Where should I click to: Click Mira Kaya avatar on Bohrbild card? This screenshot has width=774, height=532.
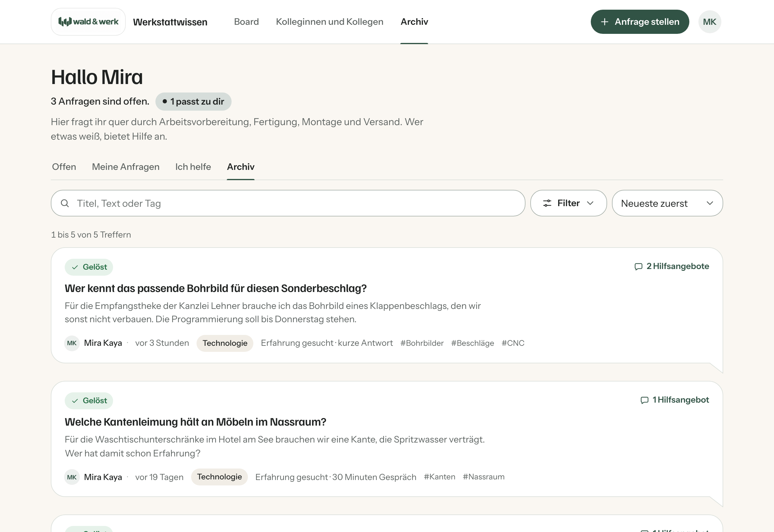coord(72,343)
